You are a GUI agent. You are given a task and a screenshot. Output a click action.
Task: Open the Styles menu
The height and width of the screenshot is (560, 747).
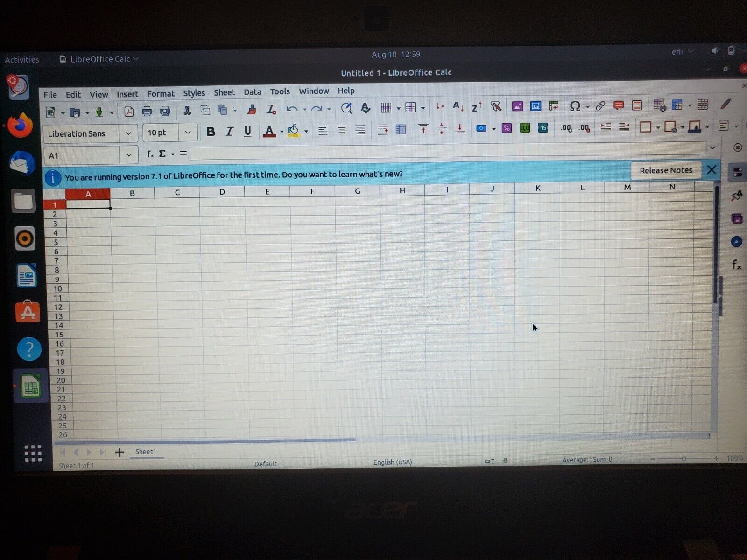pyautogui.click(x=194, y=93)
